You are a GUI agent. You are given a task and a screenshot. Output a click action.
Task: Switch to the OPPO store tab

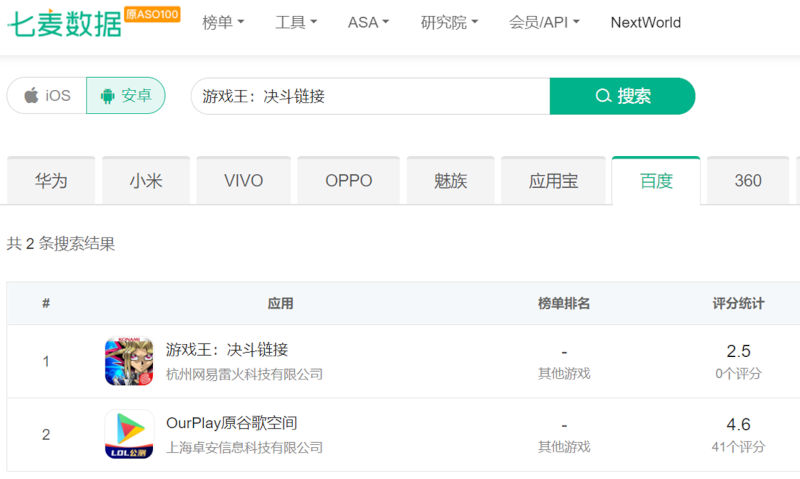pyautogui.click(x=348, y=181)
